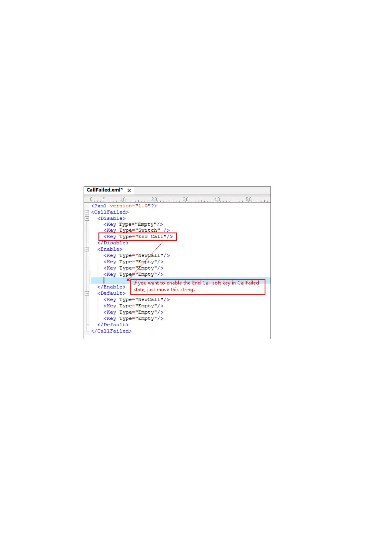Close the CallFailed.xml* tab

coord(129,190)
